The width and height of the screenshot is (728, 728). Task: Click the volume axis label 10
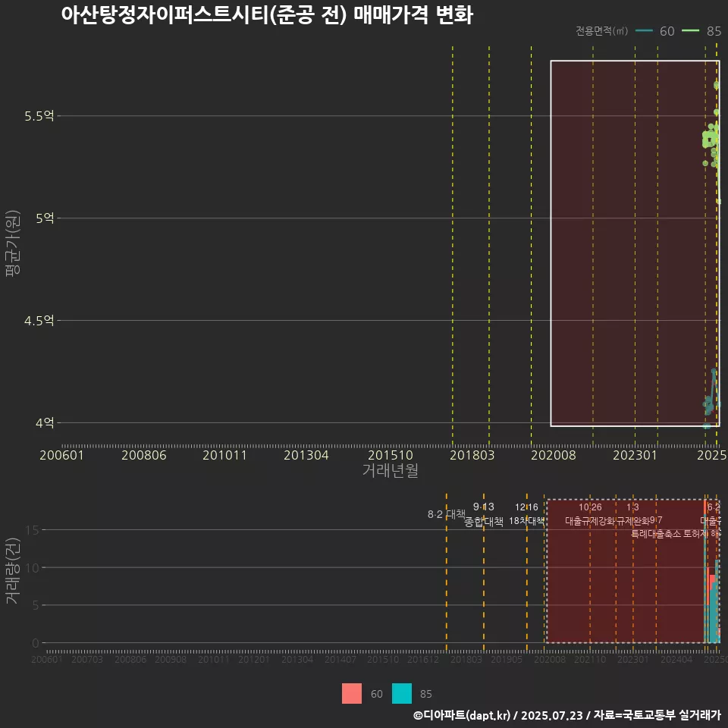[33, 567]
